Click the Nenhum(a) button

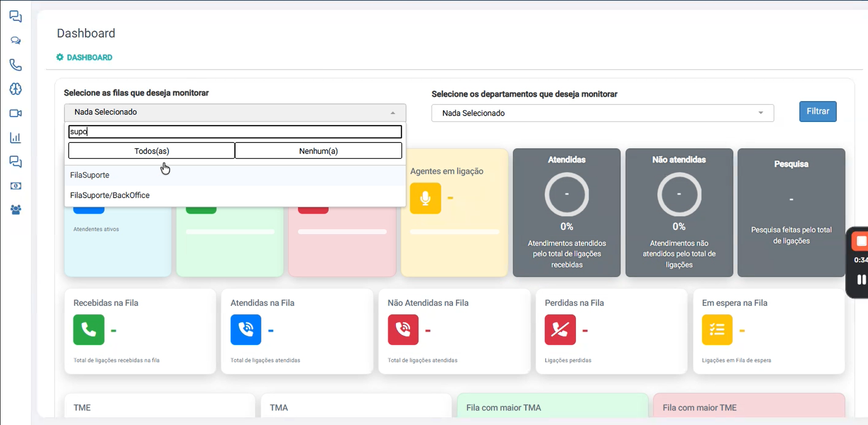click(x=318, y=151)
